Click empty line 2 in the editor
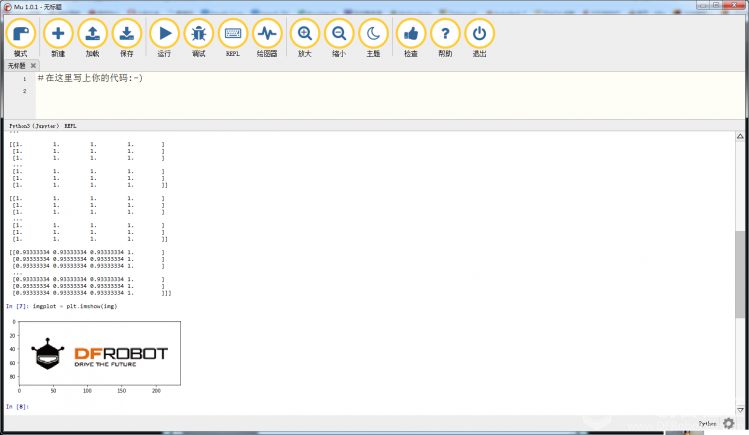The width and height of the screenshot is (749, 435). (x=390, y=91)
